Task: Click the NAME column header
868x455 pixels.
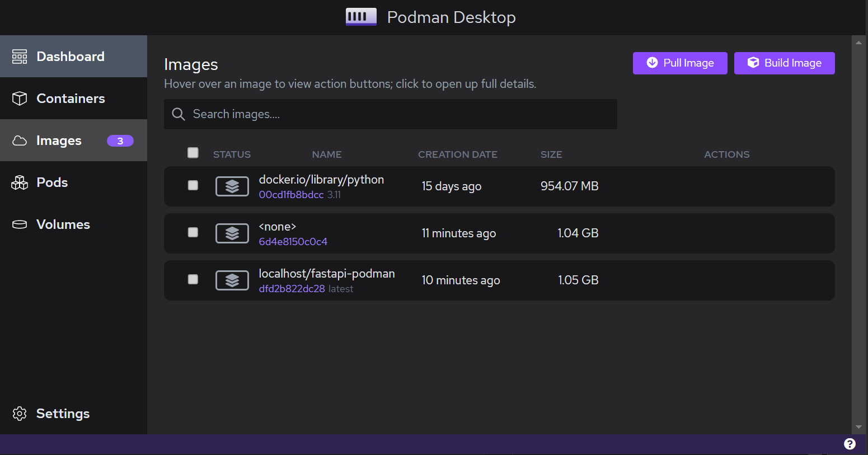Action: point(327,154)
